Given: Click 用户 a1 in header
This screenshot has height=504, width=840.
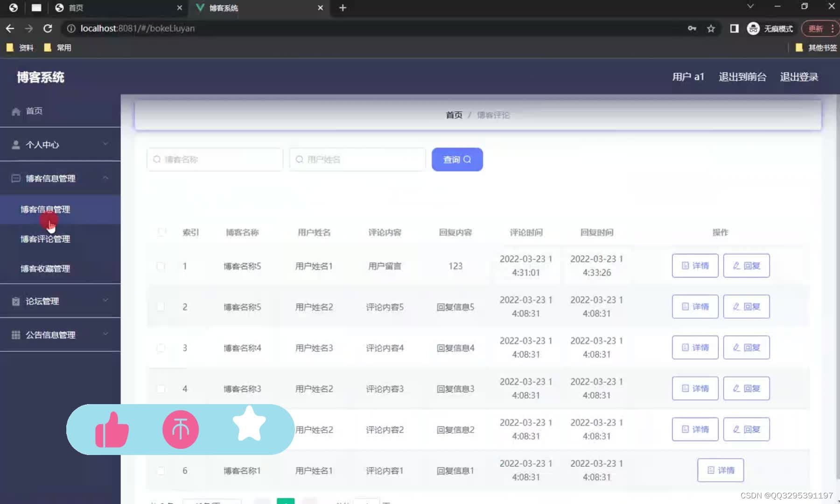Looking at the screenshot, I should pos(688,77).
